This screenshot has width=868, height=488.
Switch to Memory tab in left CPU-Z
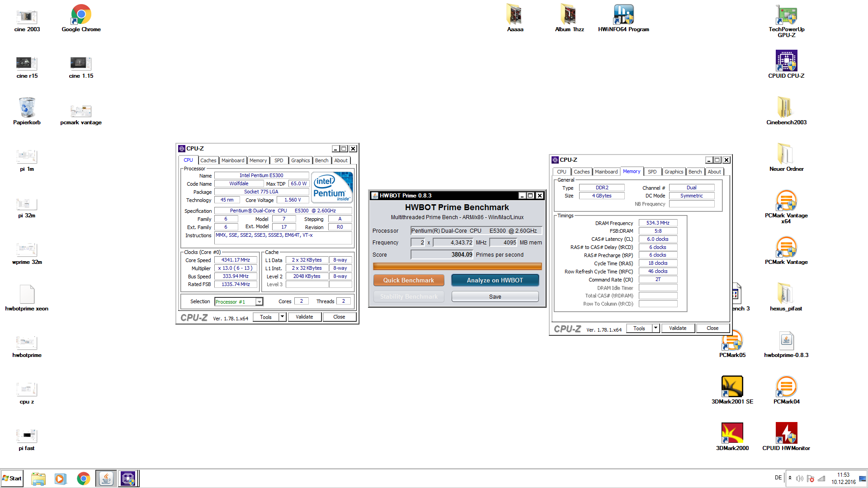[x=258, y=160]
